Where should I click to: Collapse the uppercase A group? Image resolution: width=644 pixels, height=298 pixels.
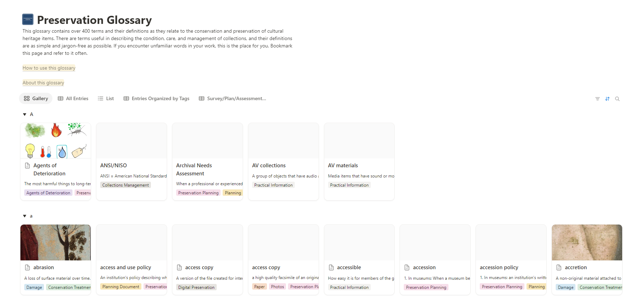point(25,114)
